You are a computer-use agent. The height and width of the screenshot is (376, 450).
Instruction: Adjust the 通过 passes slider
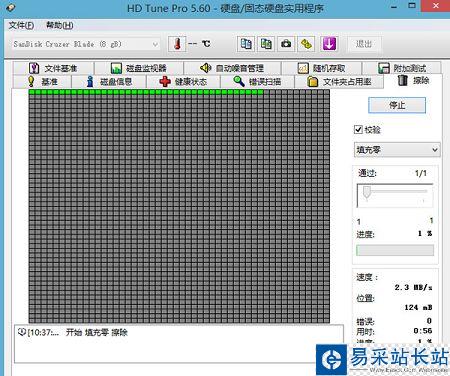367,192
